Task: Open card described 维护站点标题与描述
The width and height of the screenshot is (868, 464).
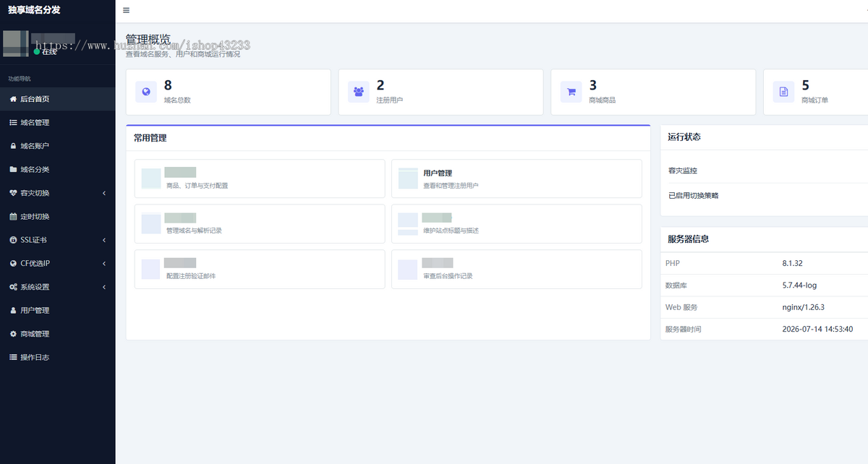Action: point(516,224)
